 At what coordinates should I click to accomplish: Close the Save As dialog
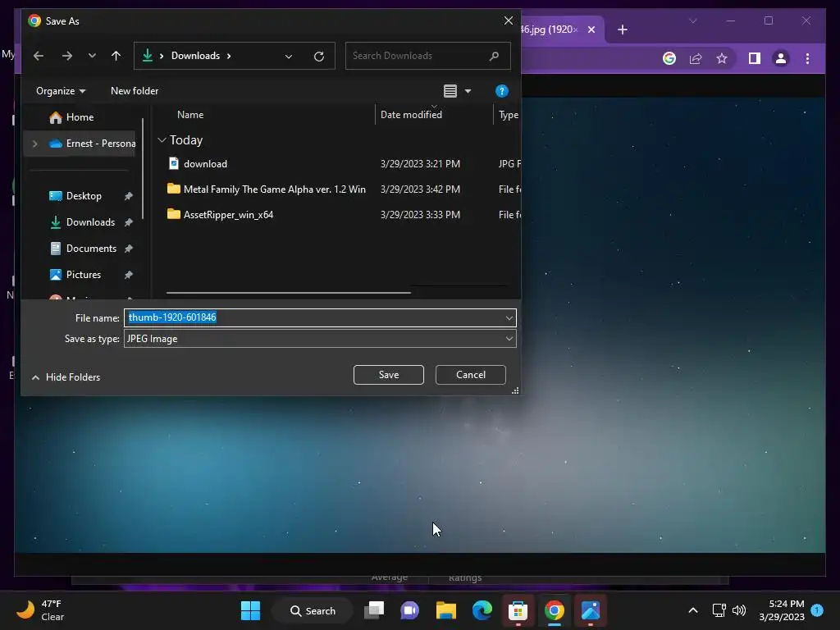coord(509,21)
